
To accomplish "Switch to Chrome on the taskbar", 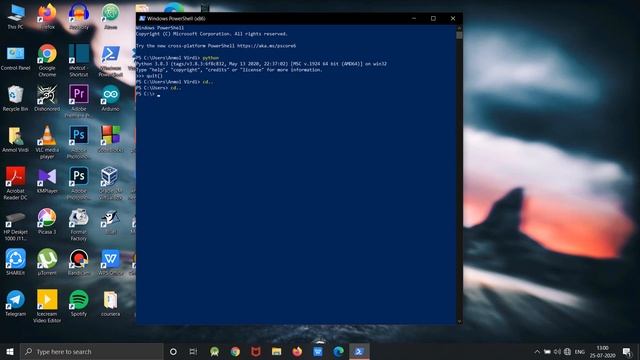I will tap(235, 351).
